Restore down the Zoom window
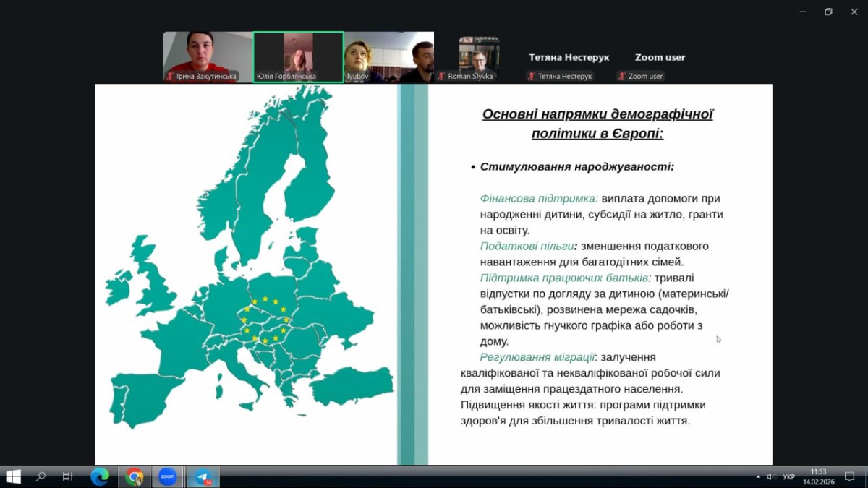868x488 pixels. 828,12
